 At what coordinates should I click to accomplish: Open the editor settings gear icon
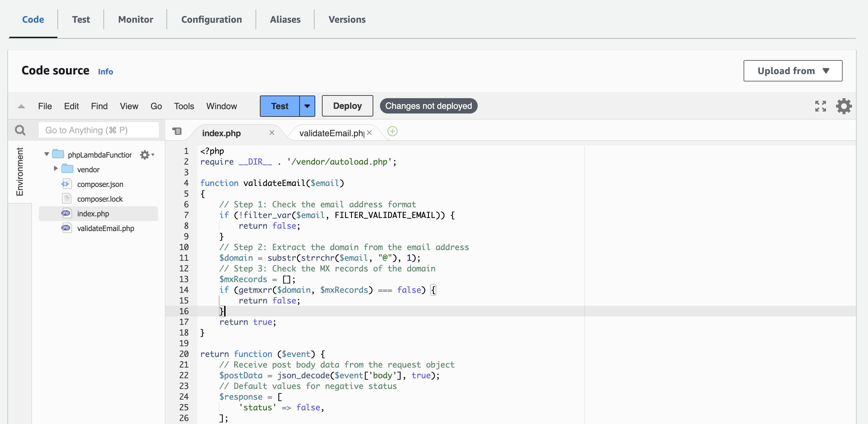tap(844, 106)
